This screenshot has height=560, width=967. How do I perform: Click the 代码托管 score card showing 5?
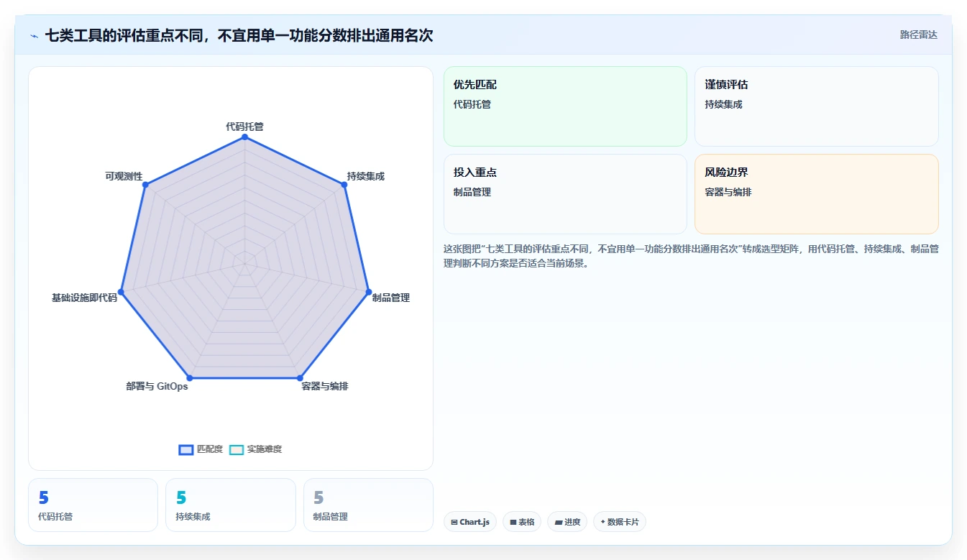pyautogui.click(x=93, y=505)
